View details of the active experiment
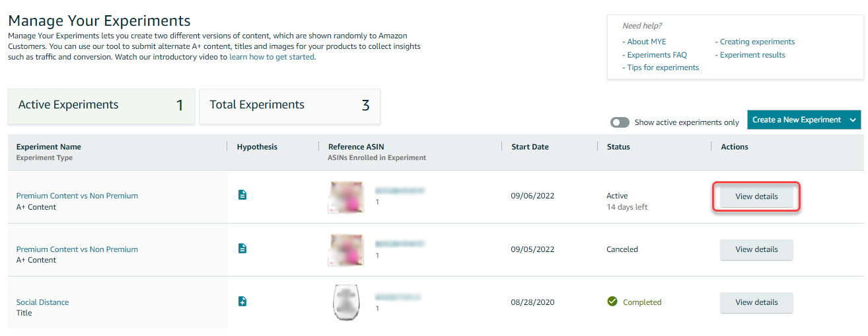Screen dimensions: 868x336 pos(756,196)
